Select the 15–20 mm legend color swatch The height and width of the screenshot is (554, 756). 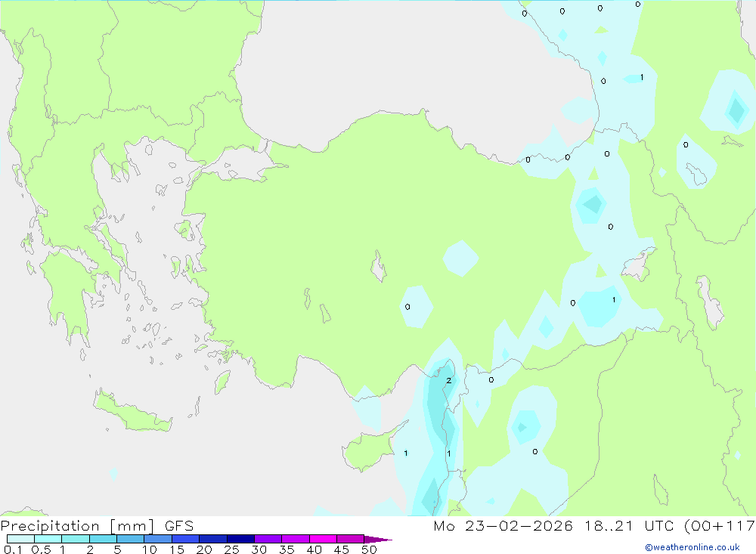click(x=185, y=539)
